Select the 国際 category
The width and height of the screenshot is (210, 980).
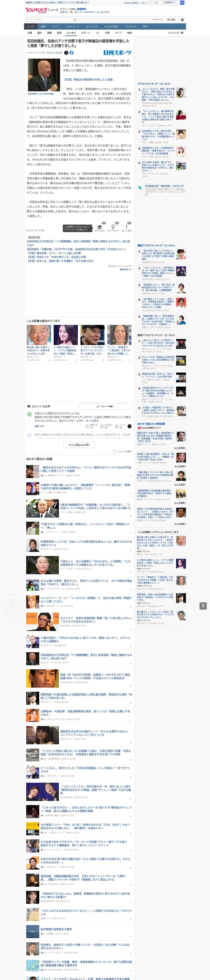pos(49,33)
